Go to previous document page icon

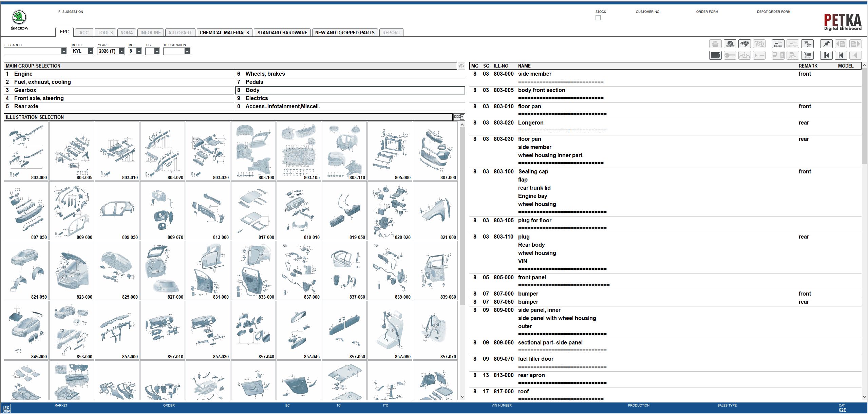coord(841,44)
